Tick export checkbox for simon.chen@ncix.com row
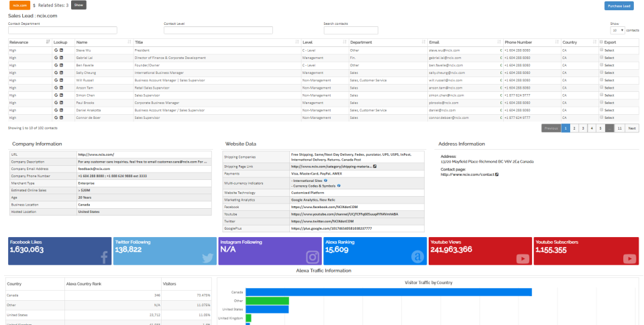The image size is (644, 325). [601, 95]
